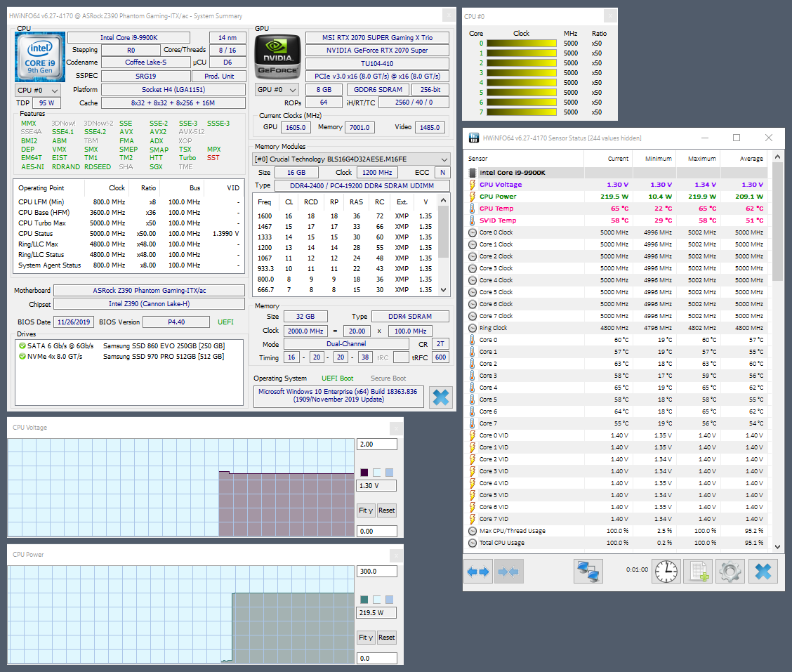The height and width of the screenshot is (672, 792).
Task: Open the GPU #0 selector dropdown
Action: click(277, 90)
